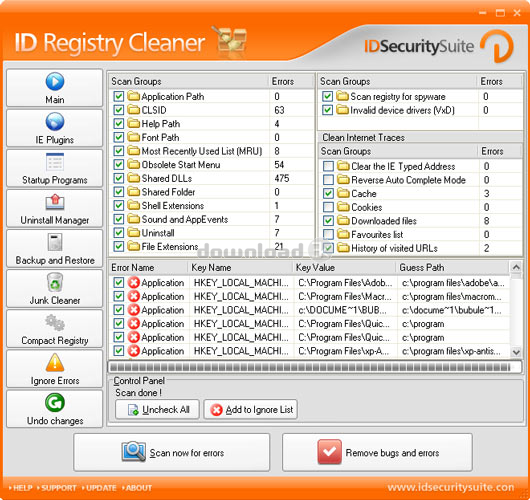The image size is (530, 500).
Task: Click the registry cleaner boxes icon in header
Action: click(230, 40)
